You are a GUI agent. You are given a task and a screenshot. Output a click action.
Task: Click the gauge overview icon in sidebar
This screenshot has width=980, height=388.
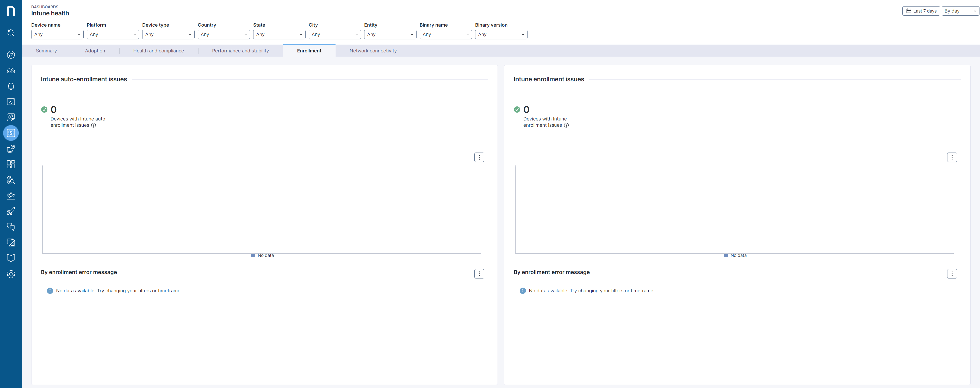[x=11, y=70]
